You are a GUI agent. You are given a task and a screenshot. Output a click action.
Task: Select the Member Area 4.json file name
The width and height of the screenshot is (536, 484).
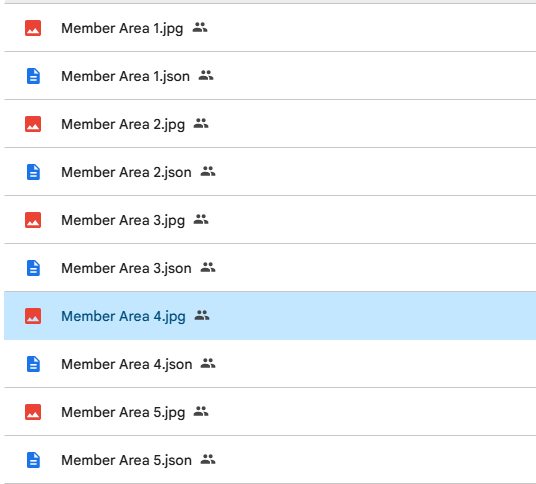(x=126, y=364)
